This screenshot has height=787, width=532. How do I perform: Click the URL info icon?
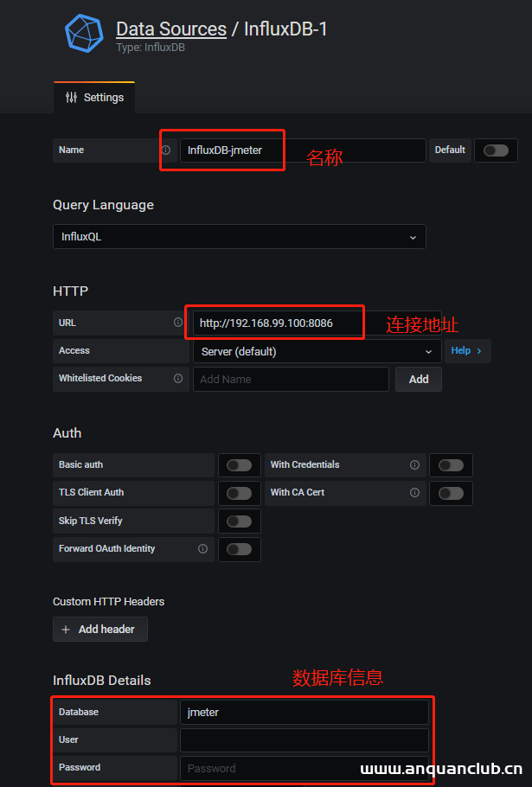[178, 323]
